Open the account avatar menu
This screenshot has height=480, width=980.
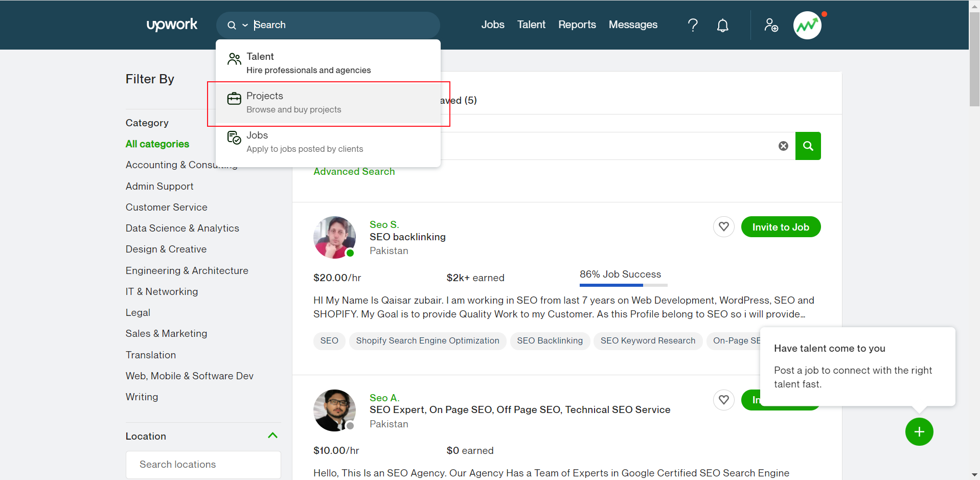pyautogui.click(x=807, y=25)
